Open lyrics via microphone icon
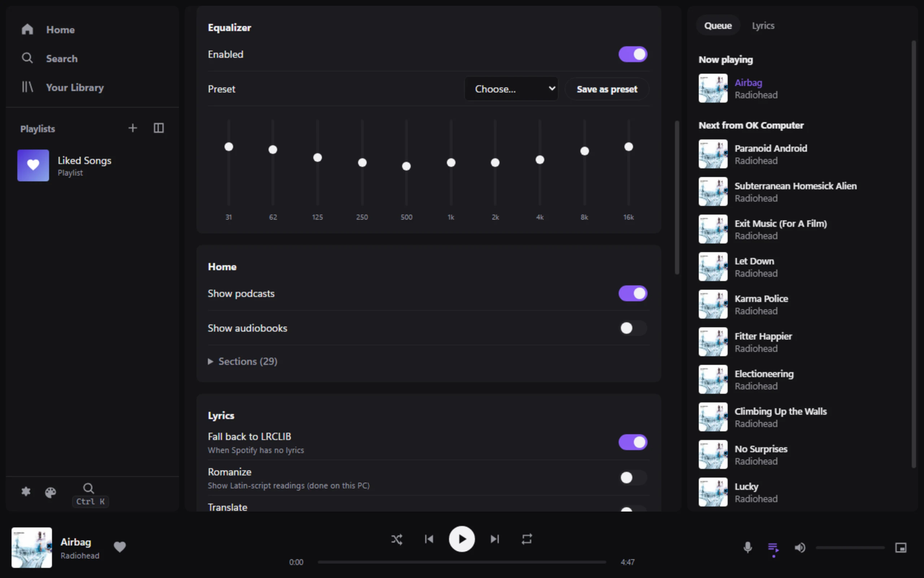The image size is (924, 578). pos(748,547)
